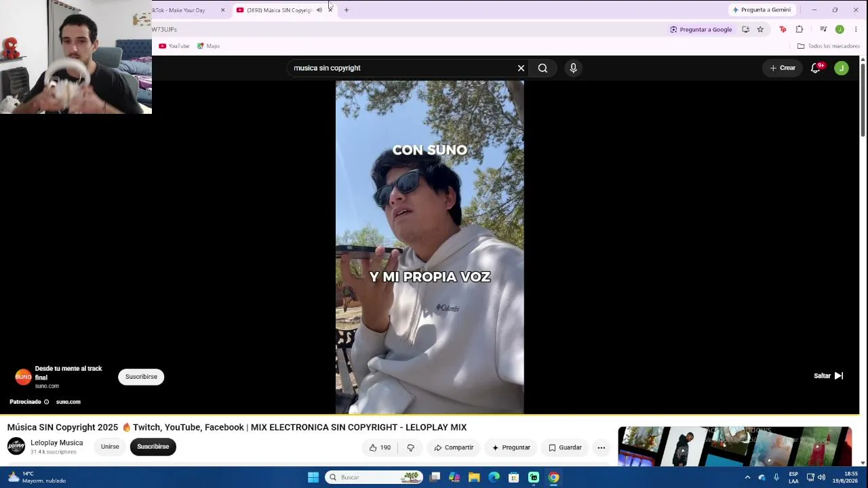Open the Windows Start menu
The height and width of the screenshot is (488, 868).
(x=313, y=477)
